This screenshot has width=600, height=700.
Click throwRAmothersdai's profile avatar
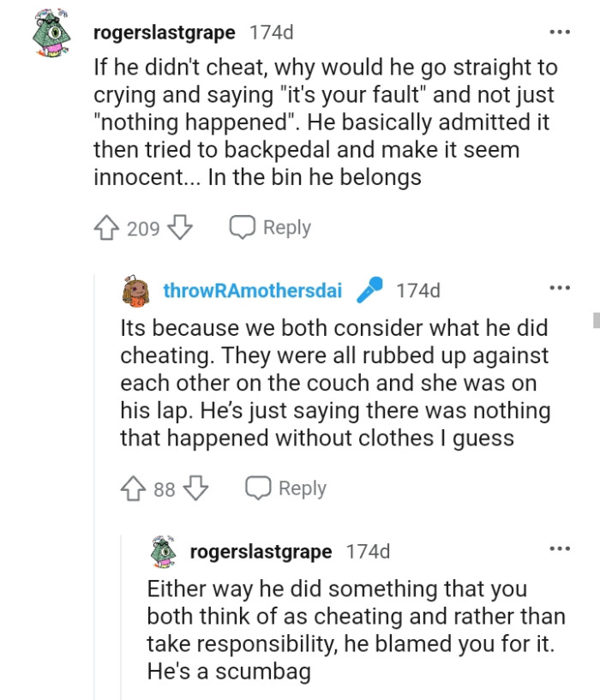point(135,290)
